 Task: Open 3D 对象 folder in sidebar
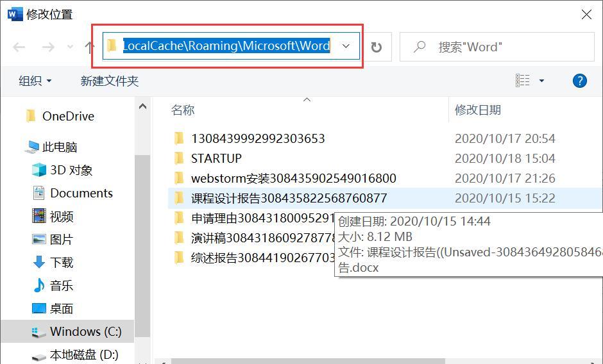click(x=62, y=170)
